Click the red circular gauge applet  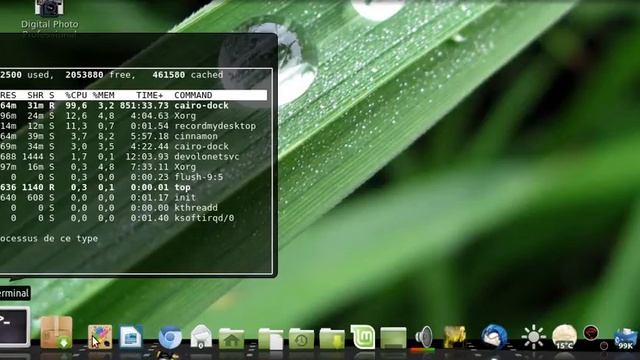point(591,333)
